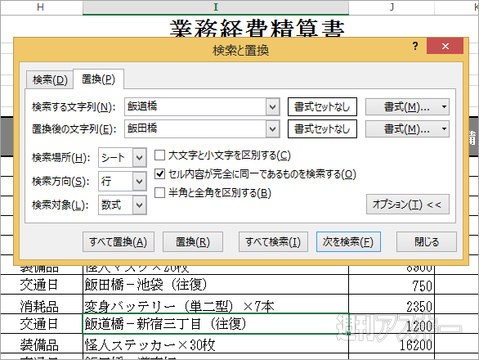The width and height of the screenshot is (479, 360).
Task: Click the 検索する文字列 input field
Action: 195,107
